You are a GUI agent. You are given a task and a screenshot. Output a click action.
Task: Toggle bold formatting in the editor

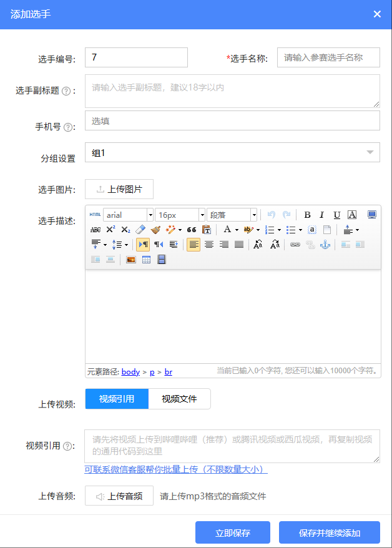tap(307, 215)
